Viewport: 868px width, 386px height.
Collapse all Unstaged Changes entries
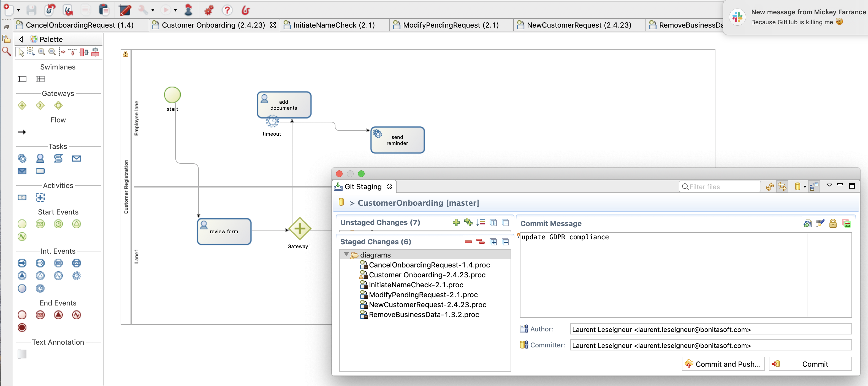click(x=505, y=222)
